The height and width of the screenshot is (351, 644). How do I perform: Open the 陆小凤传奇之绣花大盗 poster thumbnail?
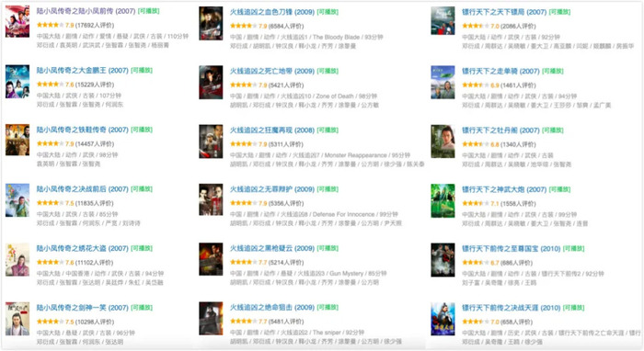17,259
